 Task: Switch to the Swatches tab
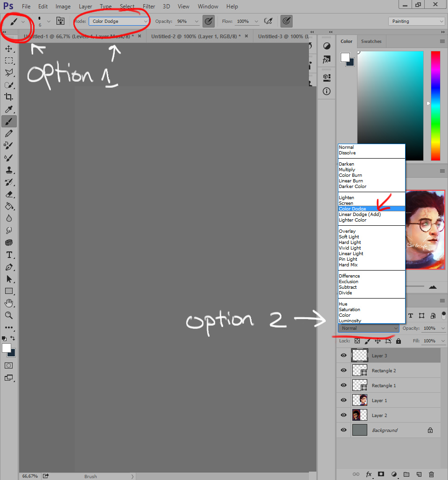pos(371,42)
